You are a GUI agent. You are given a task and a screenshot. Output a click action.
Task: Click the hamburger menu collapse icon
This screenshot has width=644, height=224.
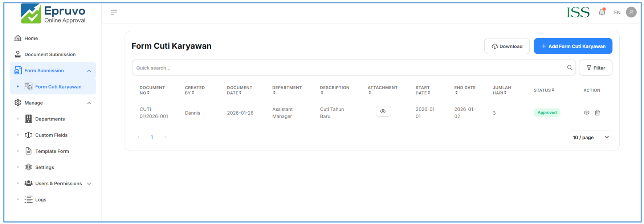(114, 12)
